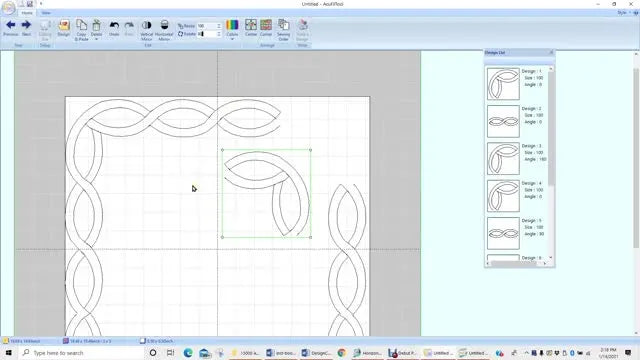Click the Design List vertical scrollbar
Image resolution: width=640 pixels, height=360 pixels.
tap(551, 129)
